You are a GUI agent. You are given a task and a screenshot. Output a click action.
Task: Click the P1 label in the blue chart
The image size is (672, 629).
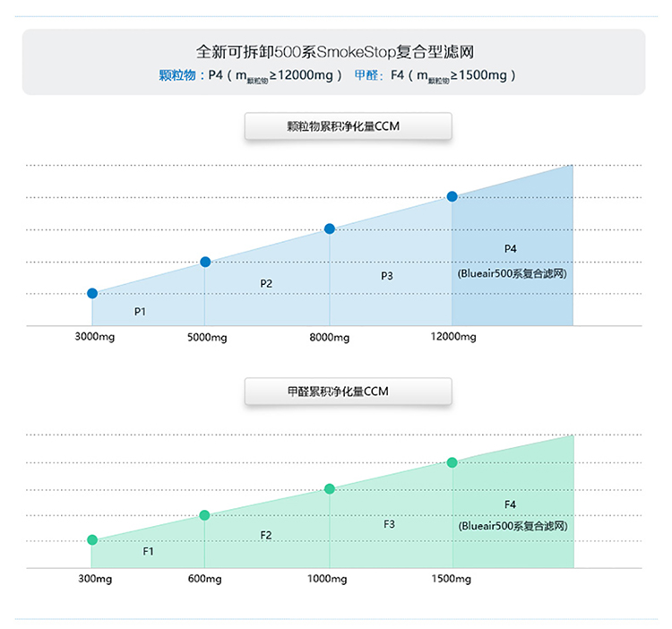pos(140,312)
